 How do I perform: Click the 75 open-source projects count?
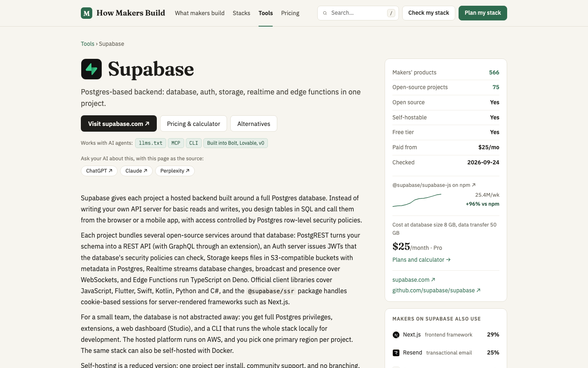[496, 87]
